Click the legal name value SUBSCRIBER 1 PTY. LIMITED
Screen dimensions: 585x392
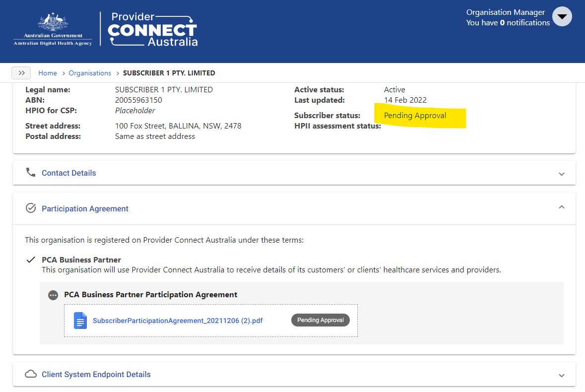(x=164, y=89)
